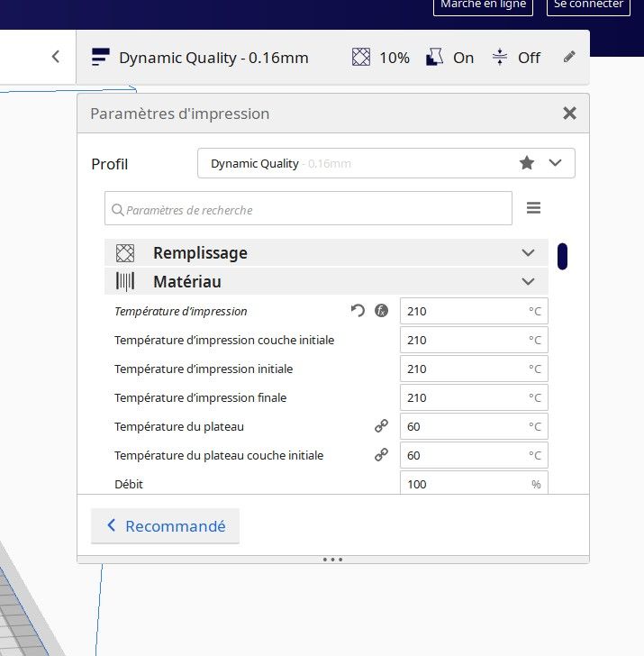Close the Paramètres d'impression panel

click(569, 113)
